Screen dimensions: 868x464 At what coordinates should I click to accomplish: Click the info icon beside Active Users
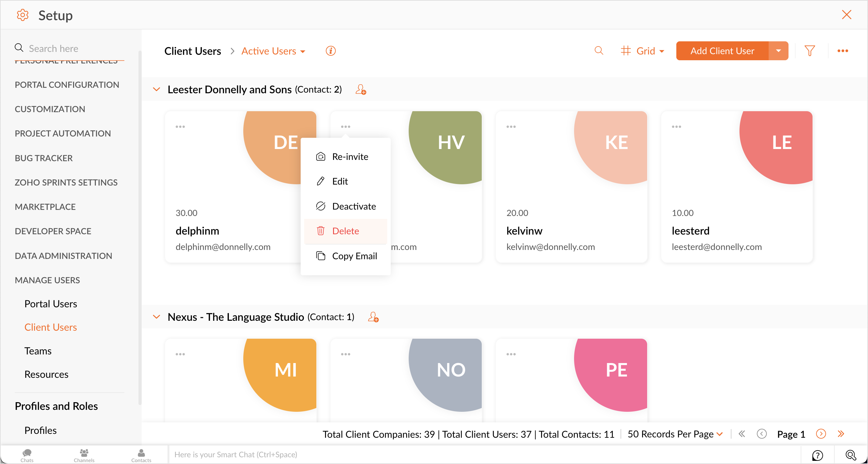[x=330, y=51]
